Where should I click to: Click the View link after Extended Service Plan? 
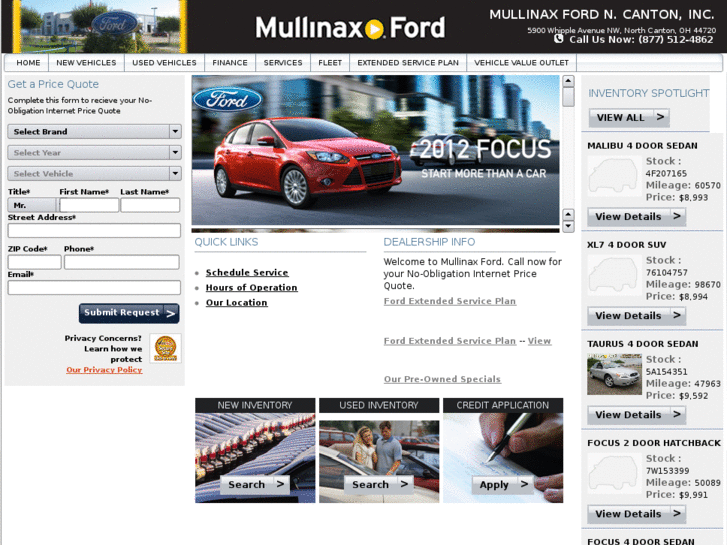point(539,341)
